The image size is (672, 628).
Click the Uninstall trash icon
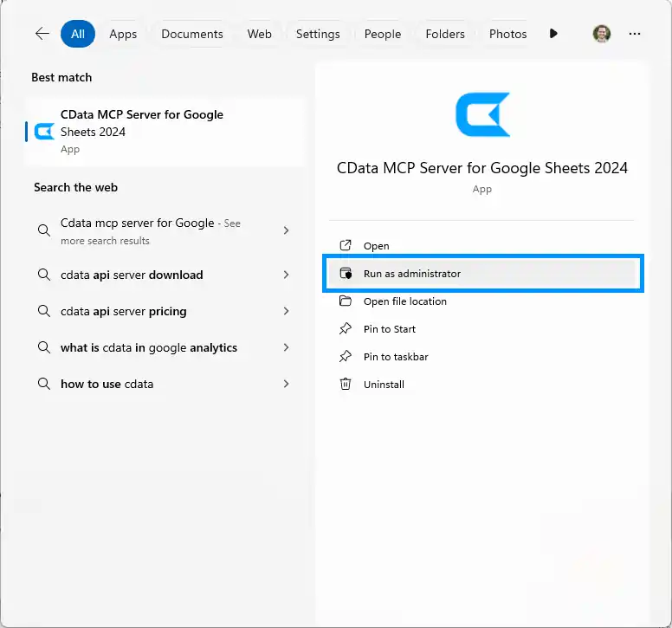pos(346,384)
